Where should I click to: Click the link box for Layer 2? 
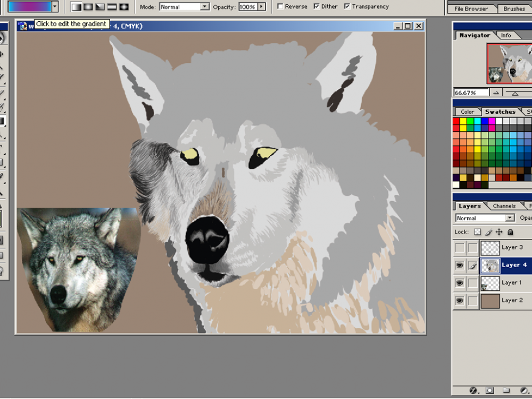click(472, 301)
